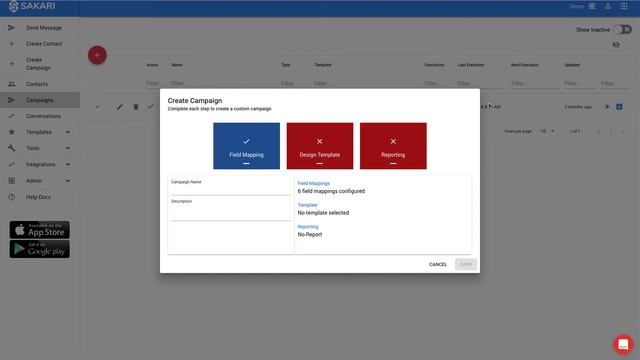The width and height of the screenshot is (640, 360).
Task: Select the Reporting step tile
Action: pos(393,146)
